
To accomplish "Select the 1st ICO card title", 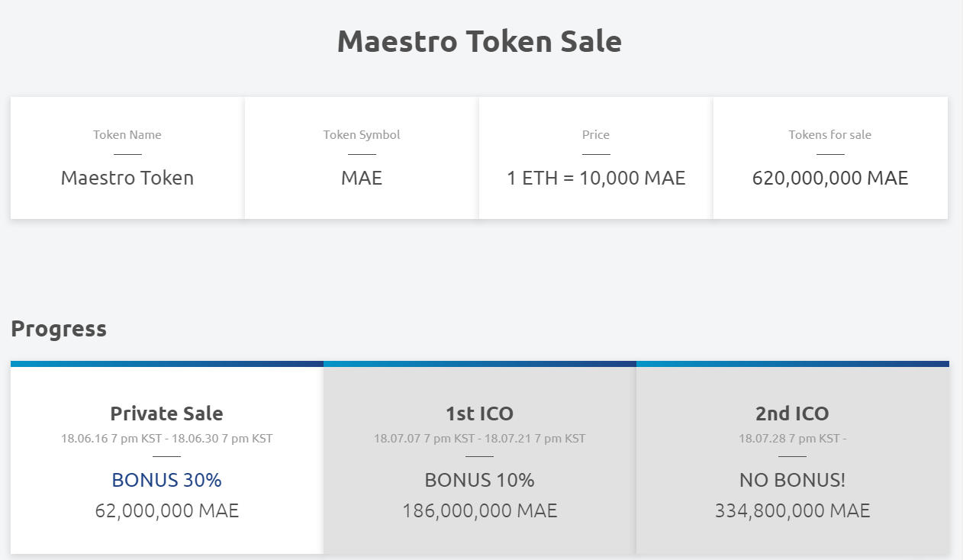I will [479, 414].
